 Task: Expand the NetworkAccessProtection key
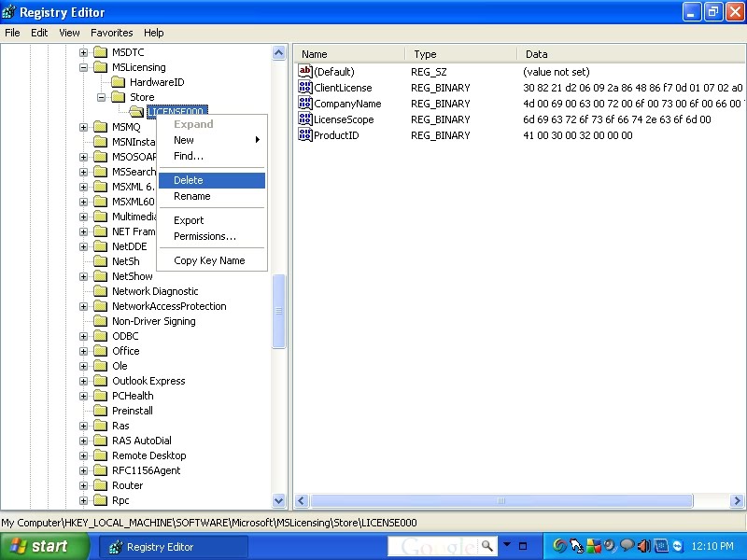pyautogui.click(x=83, y=306)
